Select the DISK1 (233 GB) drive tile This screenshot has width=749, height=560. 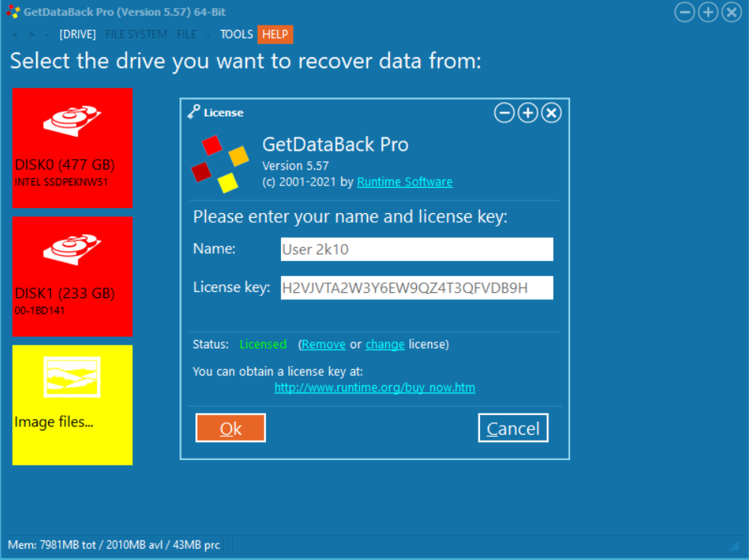coord(72,276)
